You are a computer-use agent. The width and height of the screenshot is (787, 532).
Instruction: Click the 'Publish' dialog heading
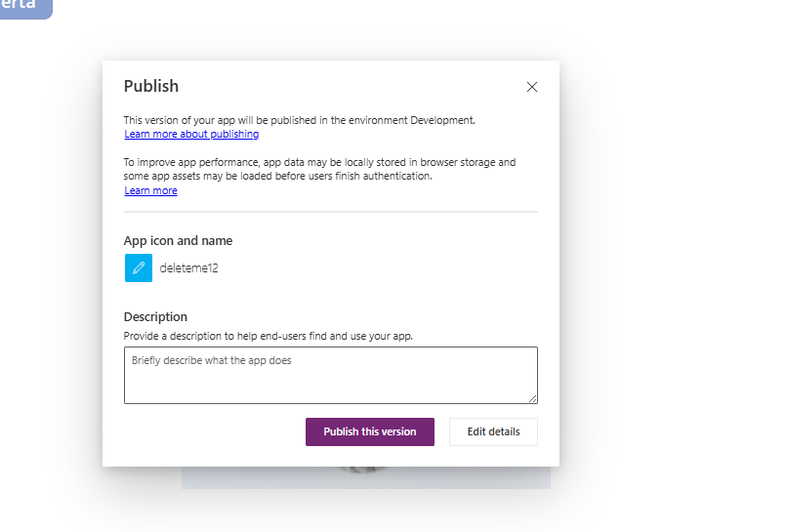151,86
